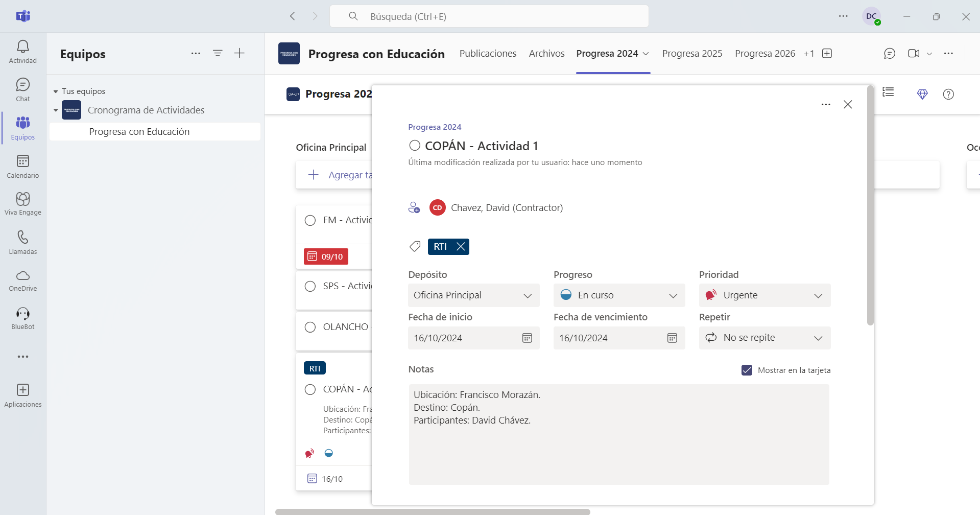Open start date calendar picker
Screen dimensions: 980x515
(527, 338)
